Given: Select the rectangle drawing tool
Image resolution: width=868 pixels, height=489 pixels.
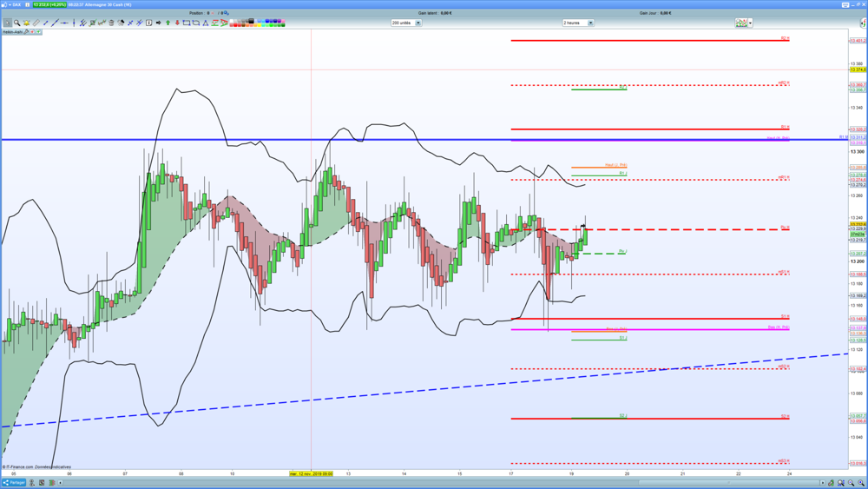Looking at the screenshot, I should (187, 23).
